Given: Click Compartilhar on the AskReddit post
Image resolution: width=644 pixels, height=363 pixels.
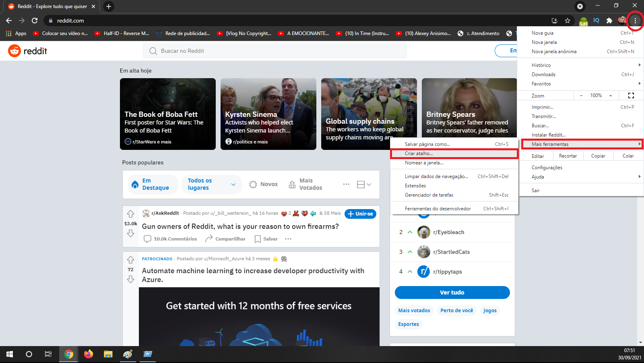Looking at the screenshot, I should [225, 239].
